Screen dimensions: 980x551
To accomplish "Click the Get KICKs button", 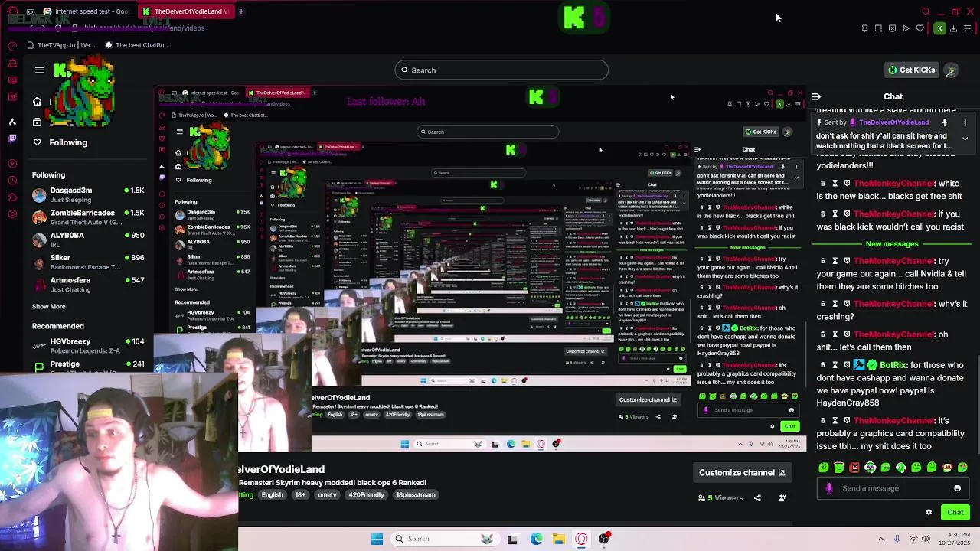I will tap(911, 70).
